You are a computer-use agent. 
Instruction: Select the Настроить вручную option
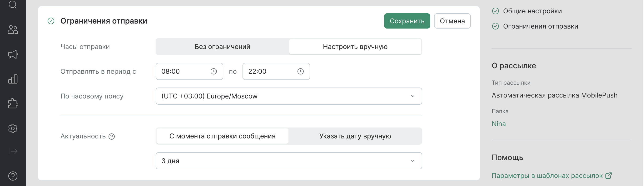click(355, 47)
